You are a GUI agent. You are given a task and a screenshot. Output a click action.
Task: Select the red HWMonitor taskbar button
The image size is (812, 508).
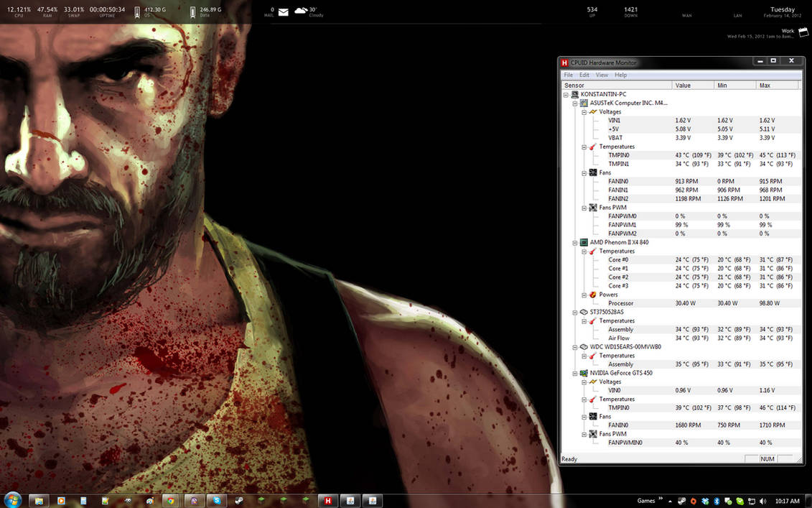tap(328, 501)
